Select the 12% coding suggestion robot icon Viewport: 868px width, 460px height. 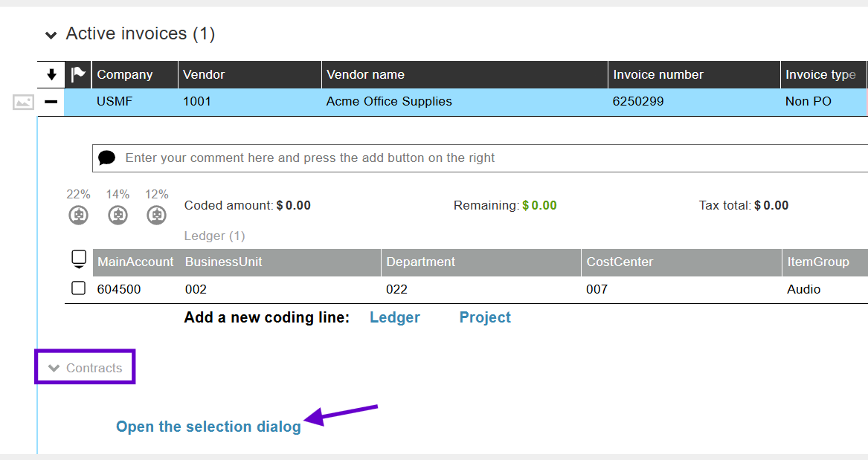click(x=157, y=215)
